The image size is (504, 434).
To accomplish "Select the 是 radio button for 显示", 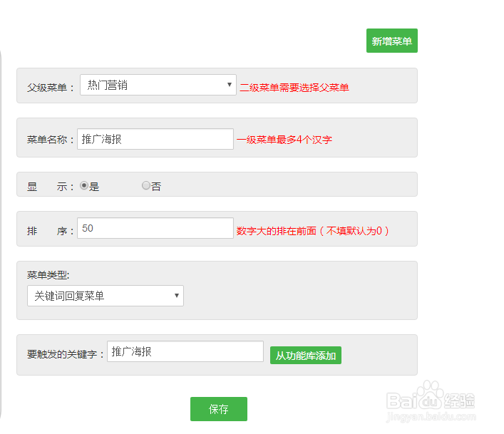I will (84, 185).
